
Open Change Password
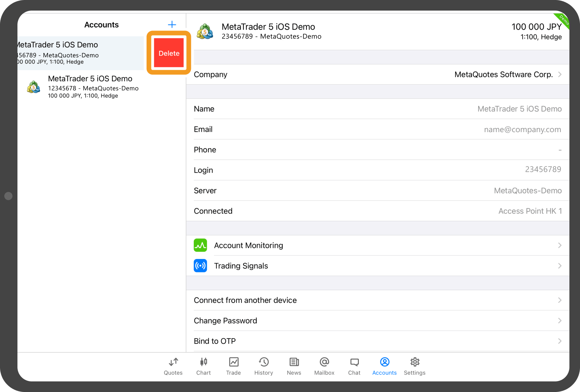tap(378, 321)
